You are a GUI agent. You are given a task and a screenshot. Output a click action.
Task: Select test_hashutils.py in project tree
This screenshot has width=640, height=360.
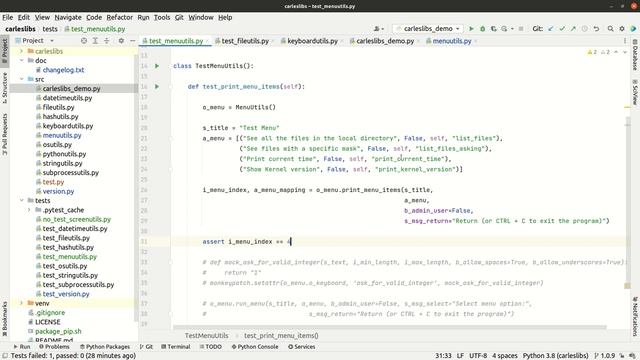pyautogui.click(x=68, y=247)
